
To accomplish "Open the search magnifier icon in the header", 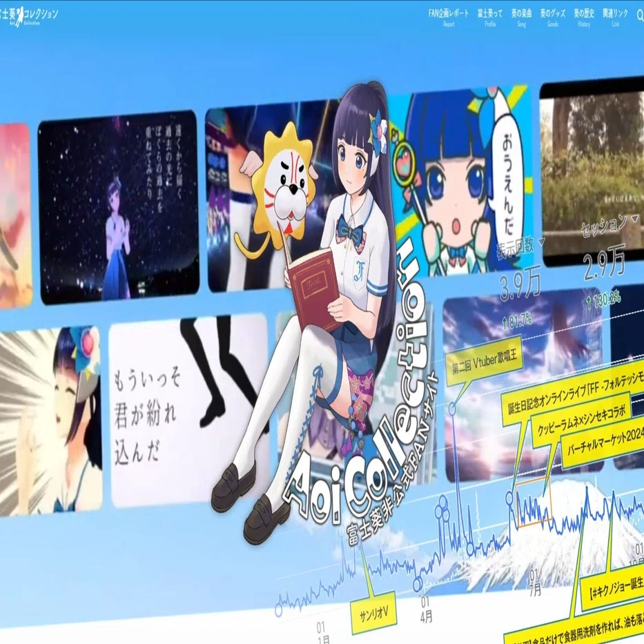I will (x=640, y=16).
